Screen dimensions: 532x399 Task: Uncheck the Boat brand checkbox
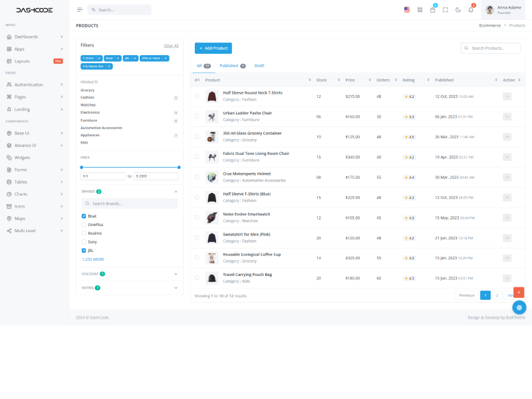(x=84, y=216)
